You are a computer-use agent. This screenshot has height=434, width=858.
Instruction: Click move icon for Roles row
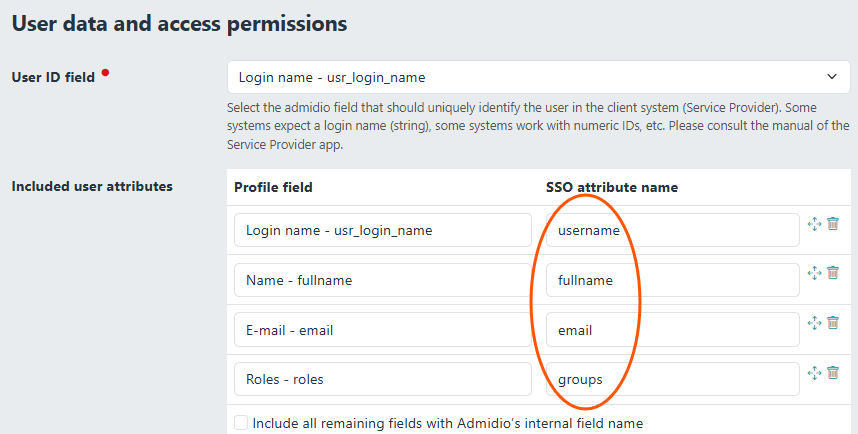(814, 373)
